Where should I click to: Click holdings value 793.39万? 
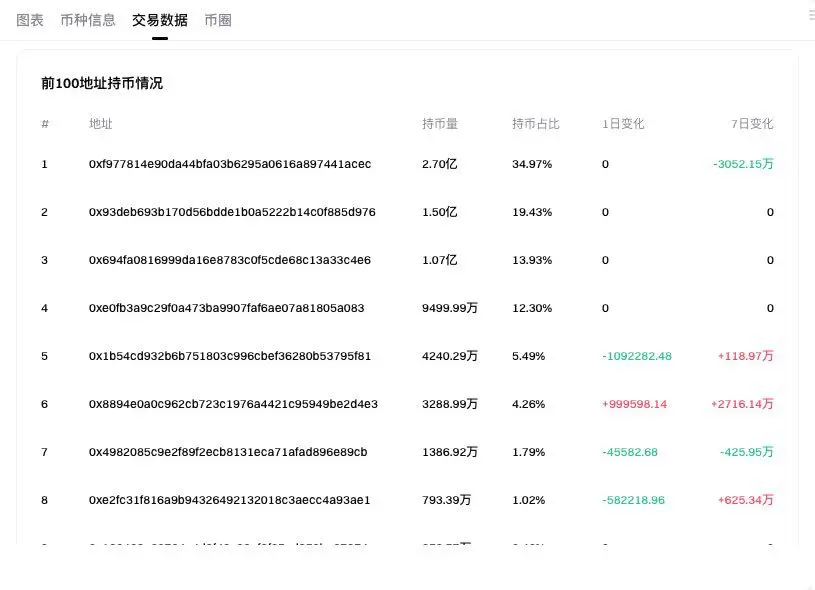[x=446, y=500]
